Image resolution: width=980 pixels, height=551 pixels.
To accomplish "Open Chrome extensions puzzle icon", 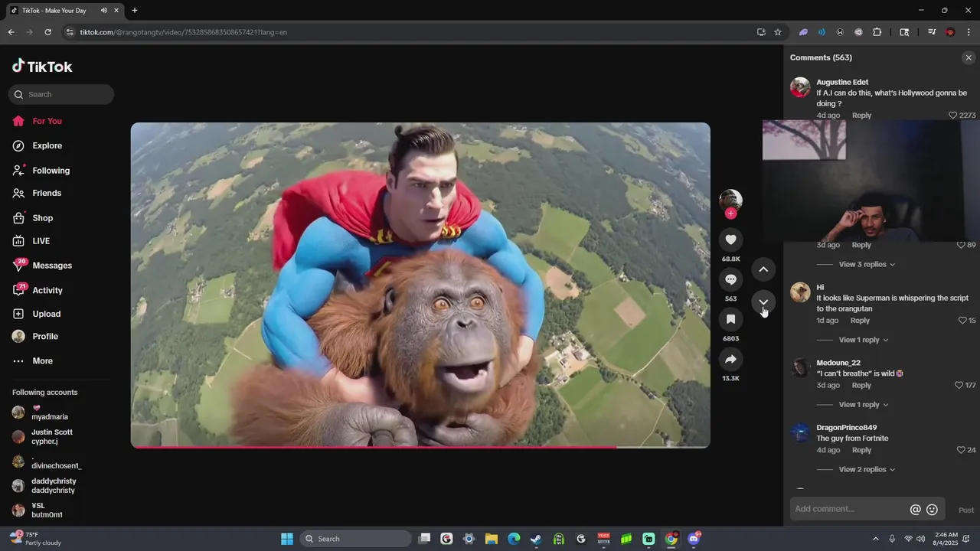I will (877, 32).
